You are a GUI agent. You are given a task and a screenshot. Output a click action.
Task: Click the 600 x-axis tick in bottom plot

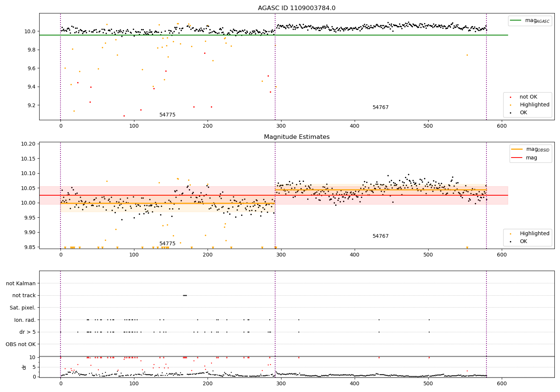pos(502,383)
